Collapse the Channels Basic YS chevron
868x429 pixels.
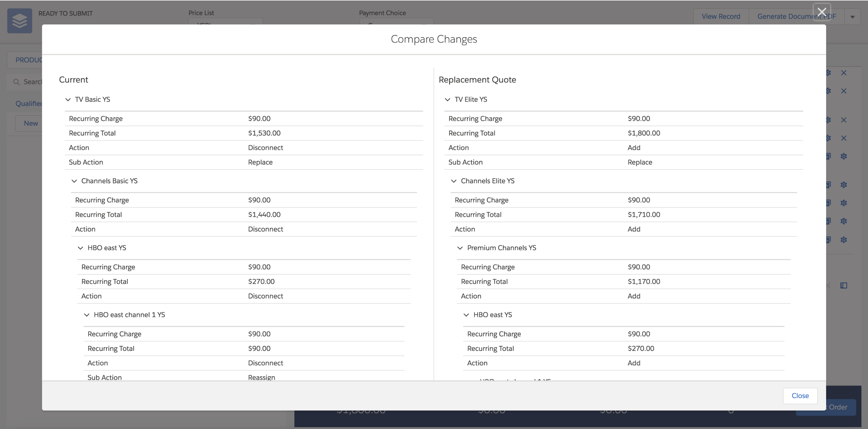(x=74, y=181)
